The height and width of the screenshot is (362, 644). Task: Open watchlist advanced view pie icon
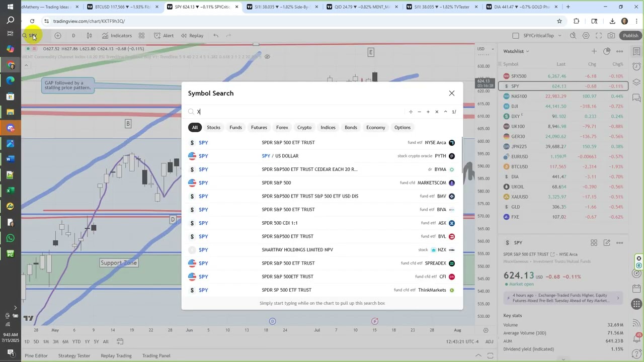pos(607,51)
